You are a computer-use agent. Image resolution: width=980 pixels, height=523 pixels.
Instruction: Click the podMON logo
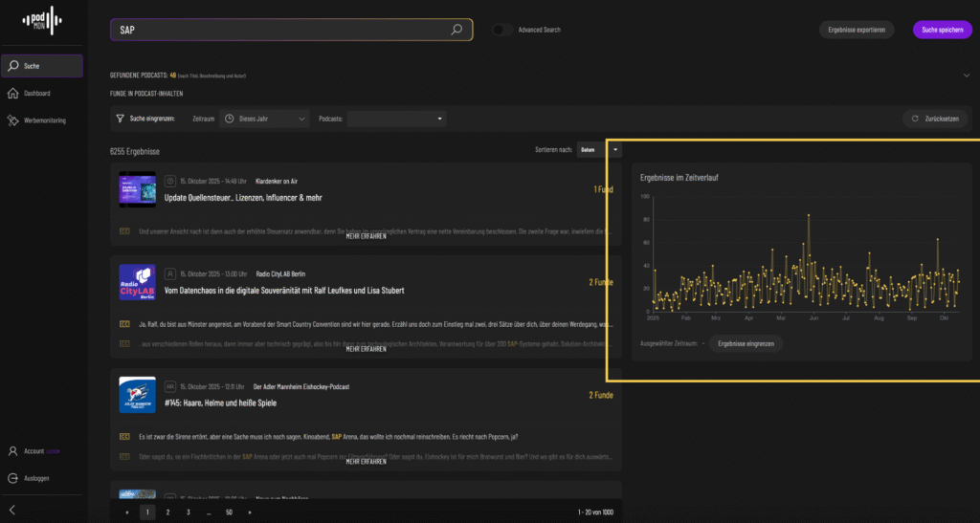click(40, 19)
